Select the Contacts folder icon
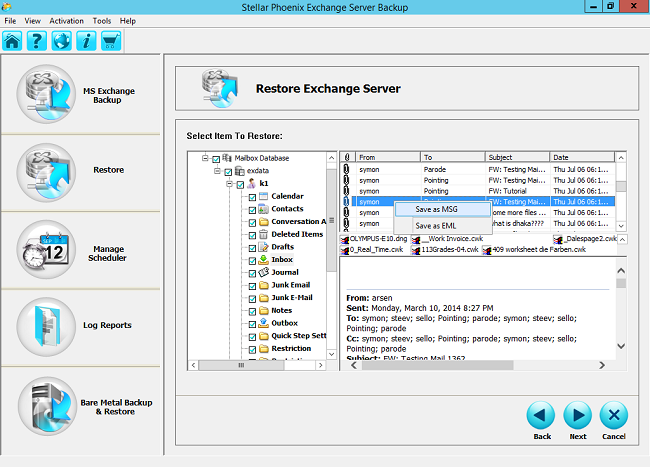The height and width of the screenshot is (467, 650). coord(264,209)
